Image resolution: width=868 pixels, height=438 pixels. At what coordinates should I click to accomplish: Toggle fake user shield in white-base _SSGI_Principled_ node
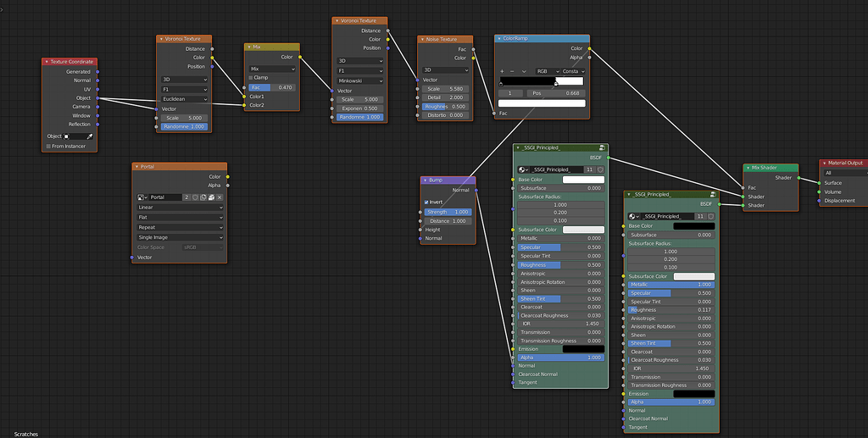(601, 169)
